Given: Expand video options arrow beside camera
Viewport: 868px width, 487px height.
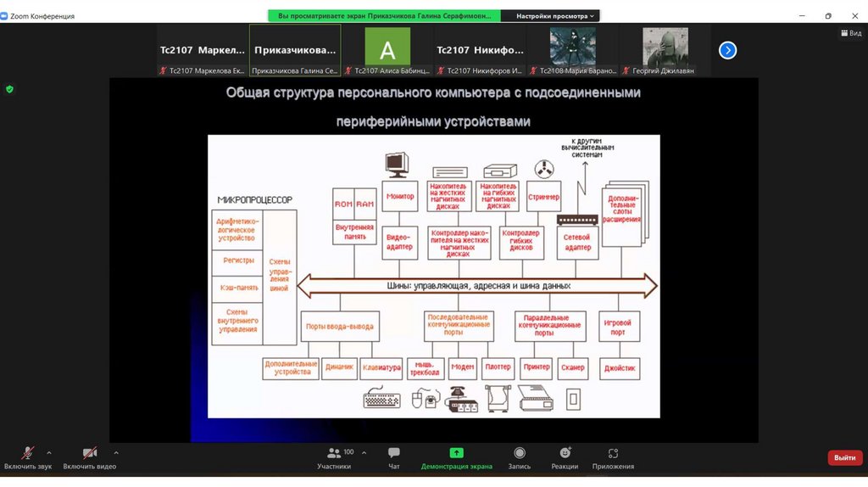Looking at the screenshot, I should coord(115,453).
